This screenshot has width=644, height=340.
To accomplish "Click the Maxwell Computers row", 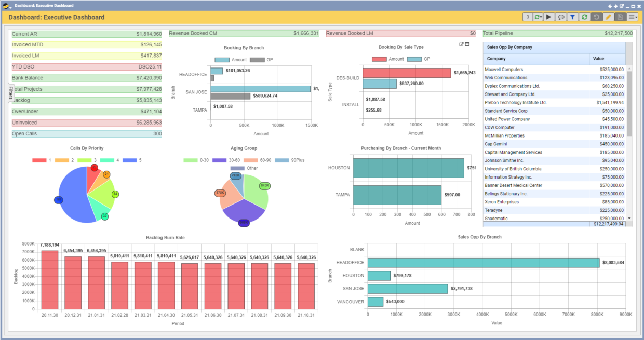I will pos(554,69).
